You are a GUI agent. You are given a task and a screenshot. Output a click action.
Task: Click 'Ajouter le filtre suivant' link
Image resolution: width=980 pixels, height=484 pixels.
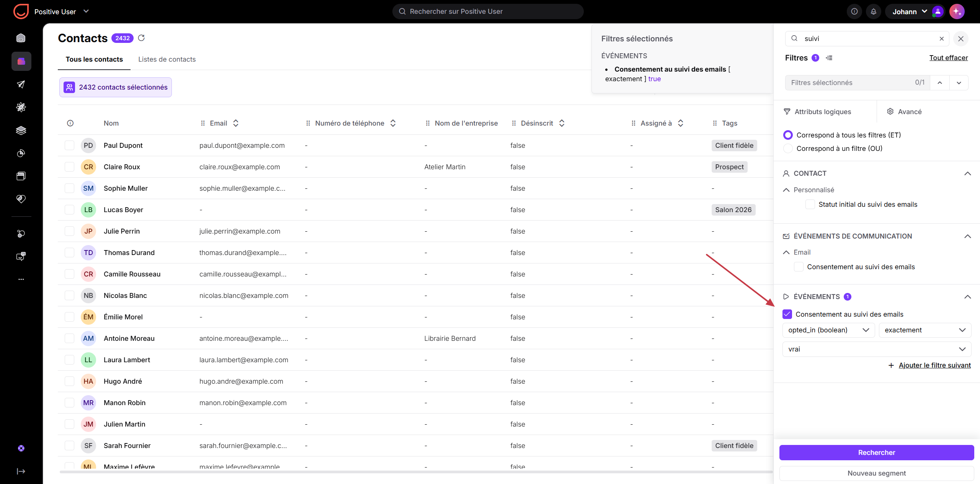[934, 365]
